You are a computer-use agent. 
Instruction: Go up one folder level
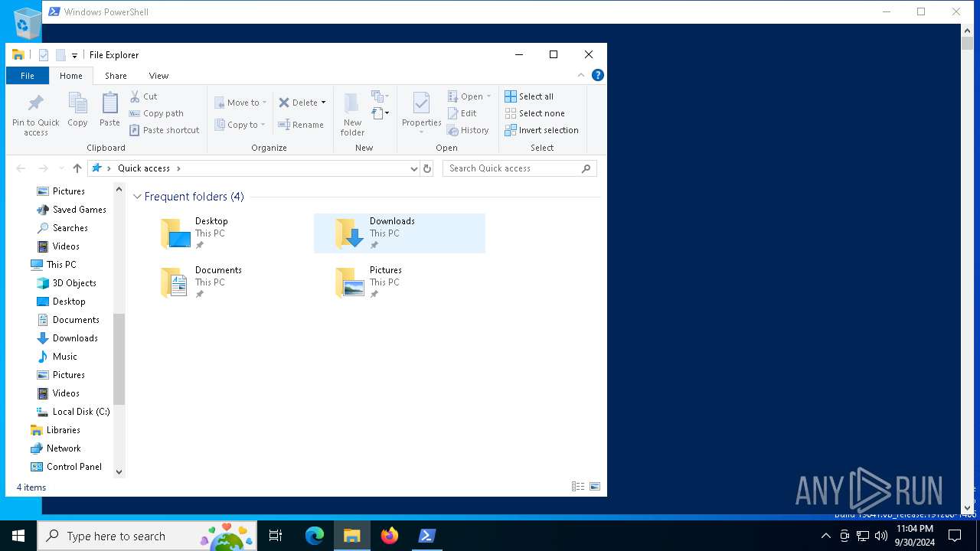pyautogui.click(x=77, y=168)
